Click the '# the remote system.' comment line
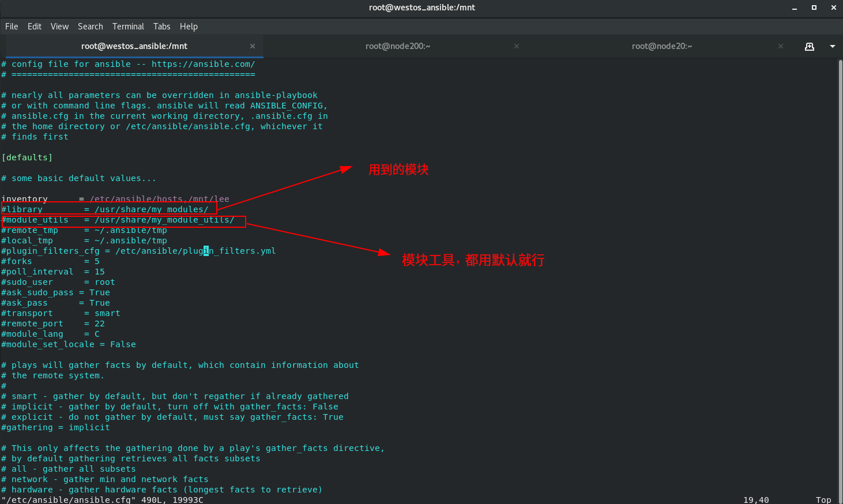The height and width of the screenshot is (504, 843). [x=53, y=375]
